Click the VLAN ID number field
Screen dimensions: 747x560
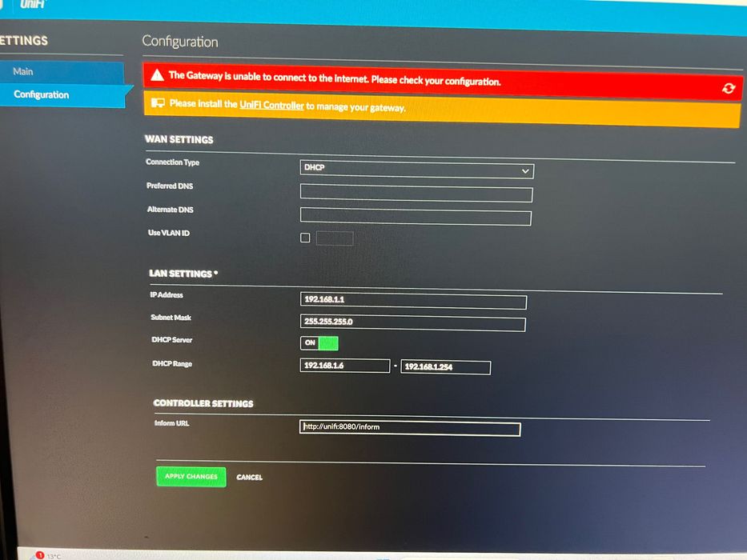coord(335,238)
